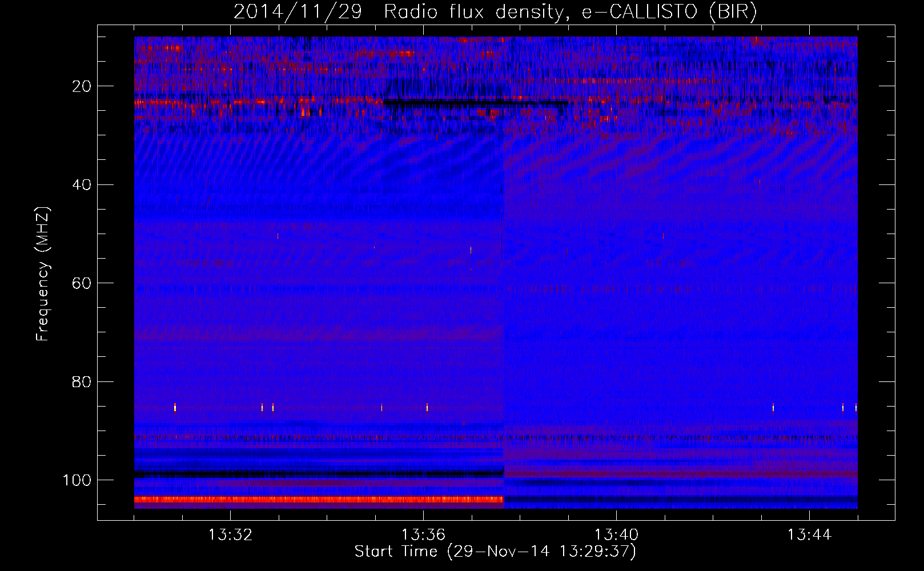Click the black horizontal line near 23 MHz
The width and height of the screenshot is (924, 571).
476,103
